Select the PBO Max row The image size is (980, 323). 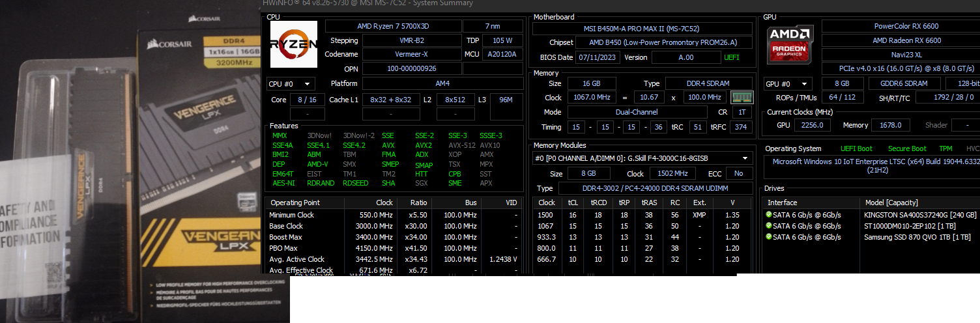(396, 248)
